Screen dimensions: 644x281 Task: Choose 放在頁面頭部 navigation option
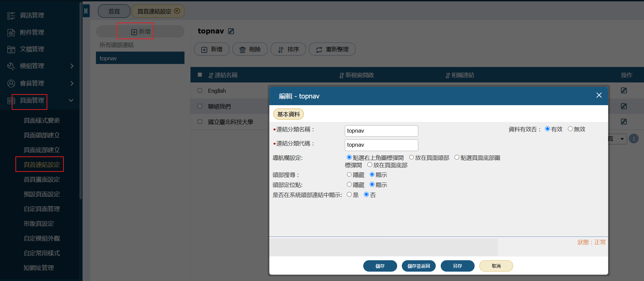coord(411,157)
